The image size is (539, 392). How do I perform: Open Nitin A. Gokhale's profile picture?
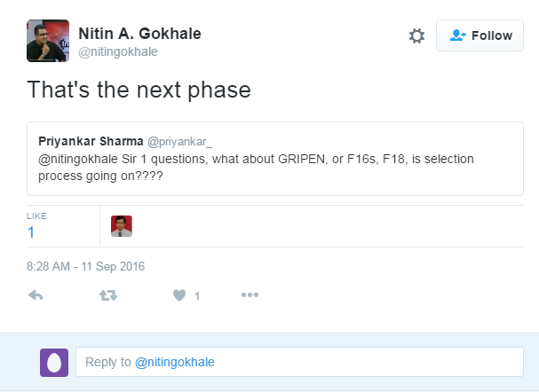(48, 41)
